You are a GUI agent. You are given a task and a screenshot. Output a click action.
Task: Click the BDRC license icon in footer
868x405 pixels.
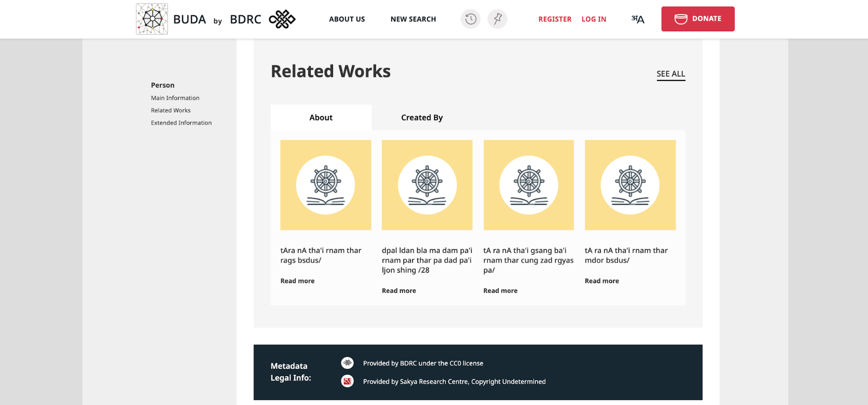(347, 363)
